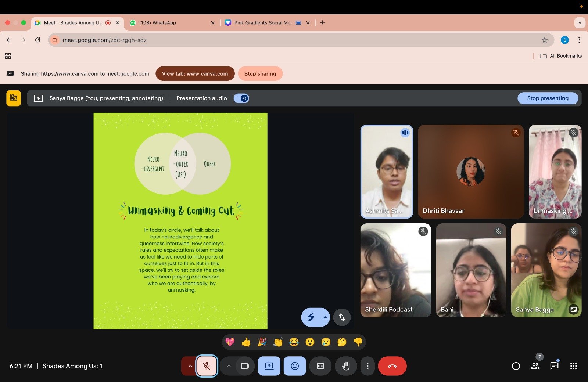Click the share screen present button
The width and height of the screenshot is (588, 382).
coord(269,366)
